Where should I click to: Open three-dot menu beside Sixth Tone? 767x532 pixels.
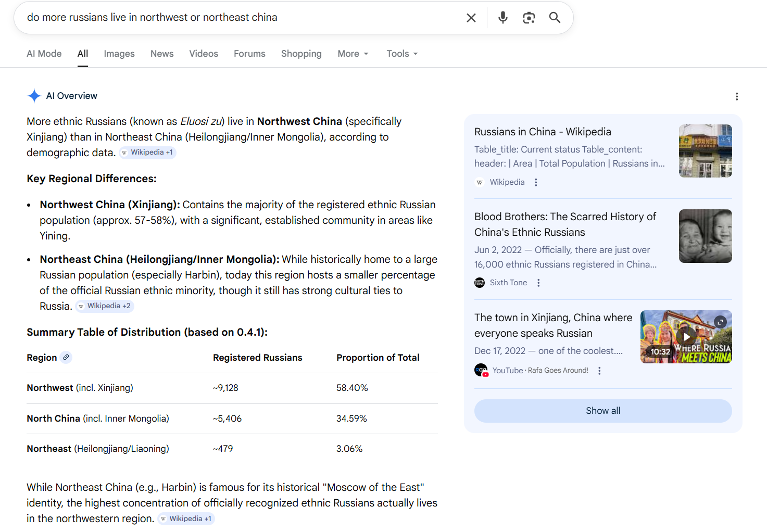(538, 283)
